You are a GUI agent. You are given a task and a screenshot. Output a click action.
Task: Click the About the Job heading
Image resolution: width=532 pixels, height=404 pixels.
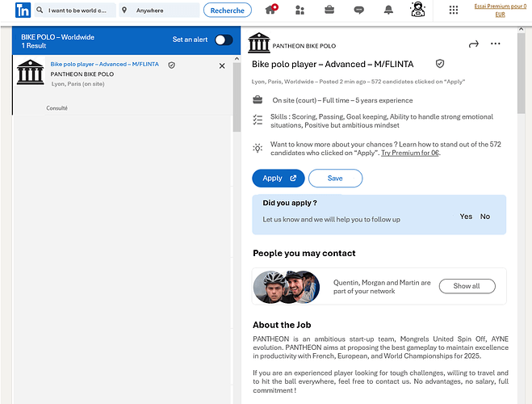pyautogui.click(x=282, y=326)
